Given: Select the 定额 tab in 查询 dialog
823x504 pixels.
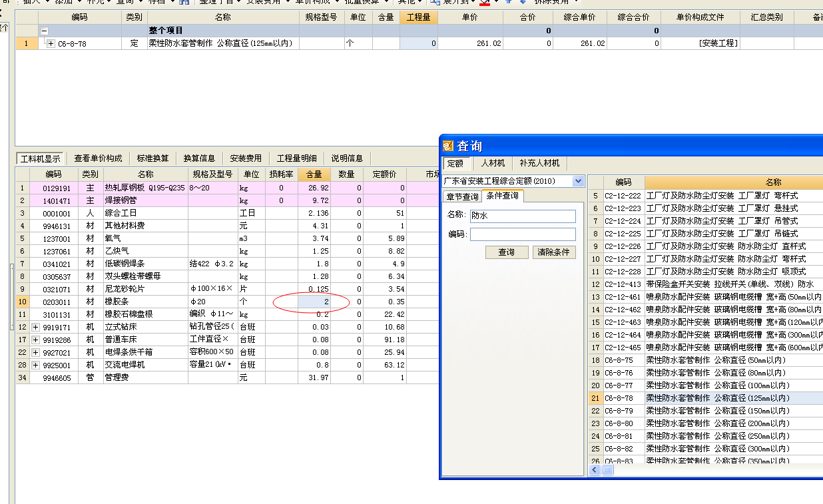Looking at the screenshot, I should coord(455,163).
